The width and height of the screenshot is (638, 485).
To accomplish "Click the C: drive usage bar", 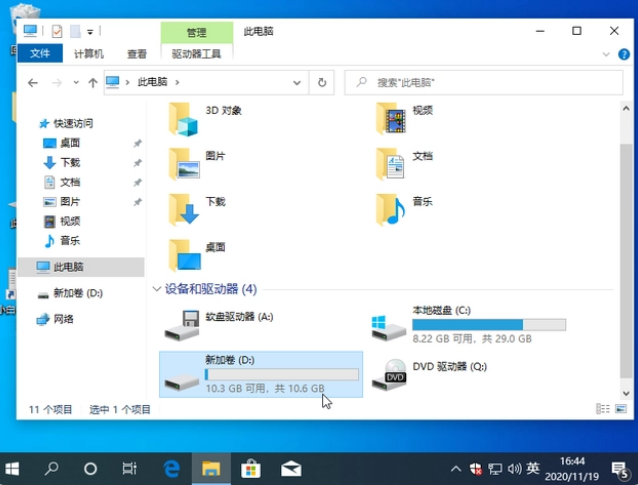I will [489, 325].
